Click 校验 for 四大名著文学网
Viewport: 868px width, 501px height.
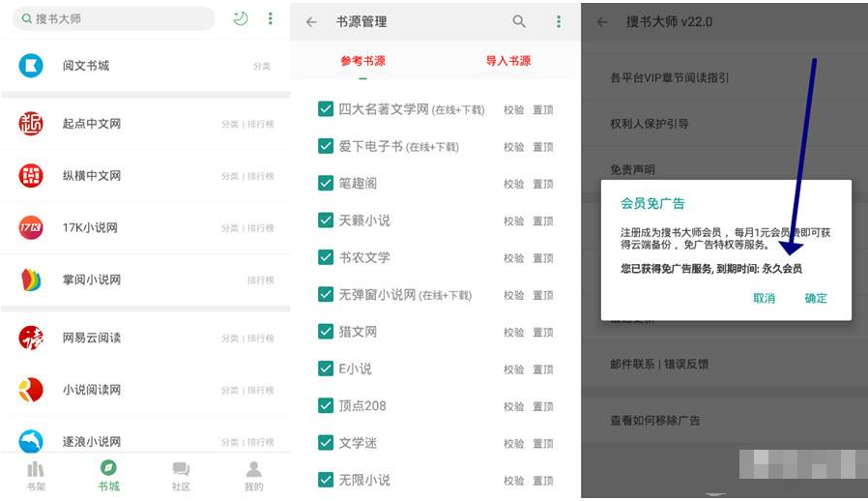pos(513,109)
